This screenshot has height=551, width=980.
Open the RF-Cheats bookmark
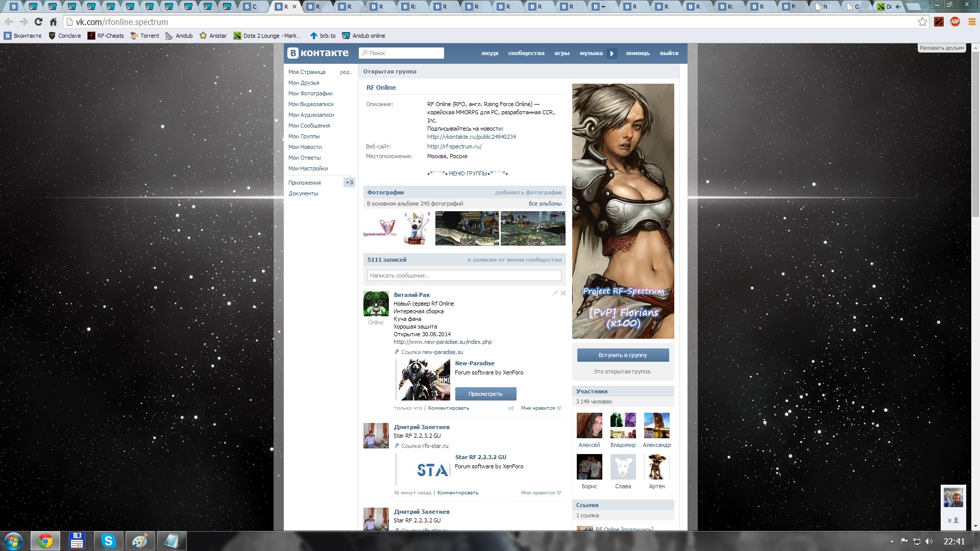pyautogui.click(x=106, y=36)
